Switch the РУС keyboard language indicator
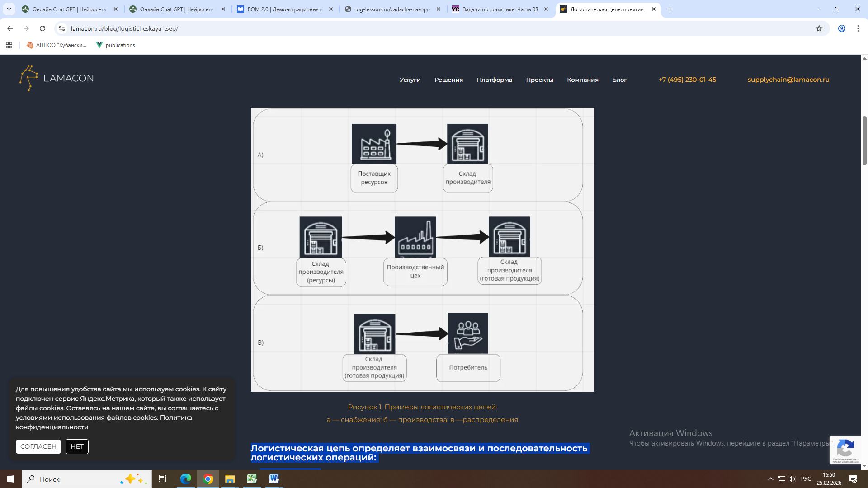The image size is (868, 488). coord(806,479)
